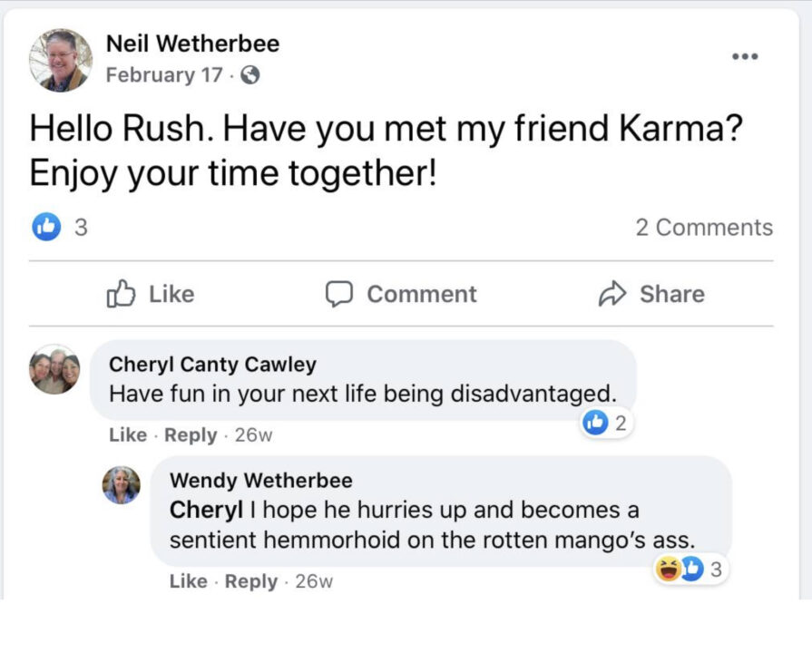The image size is (812, 653).
Task: Like Cheryl Canty Cawley's comment
Action: coord(127,435)
